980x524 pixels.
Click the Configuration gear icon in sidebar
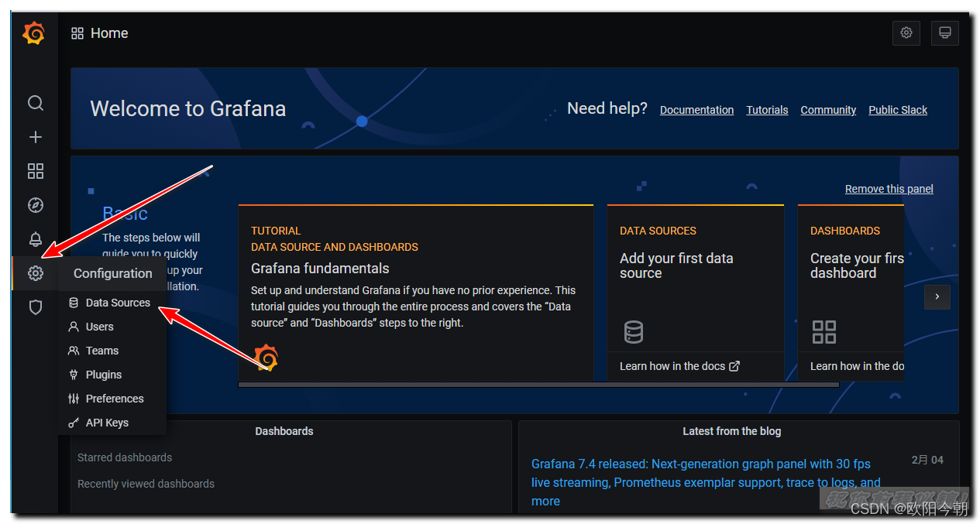click(36, 273)
